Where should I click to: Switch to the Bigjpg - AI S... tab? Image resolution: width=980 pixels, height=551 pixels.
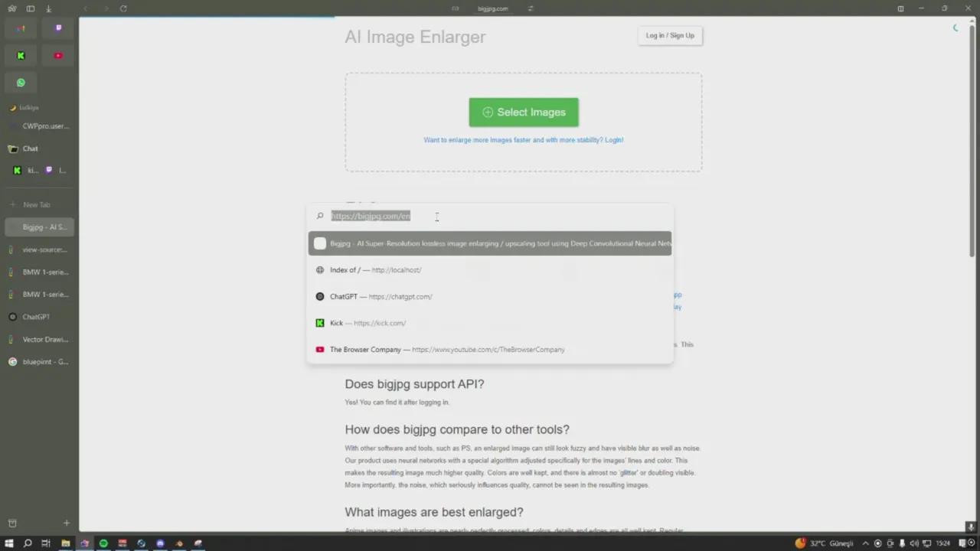[x=39, y=227]
